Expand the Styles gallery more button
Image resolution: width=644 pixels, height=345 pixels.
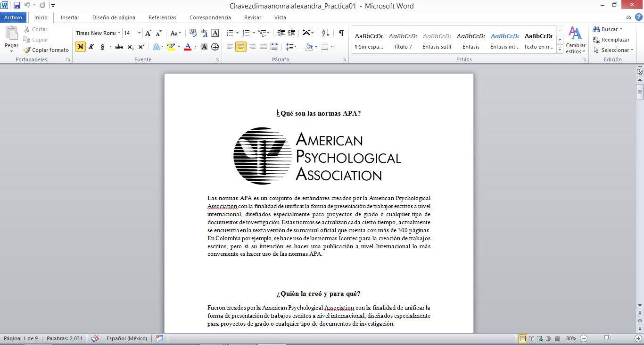pos(560,50)
